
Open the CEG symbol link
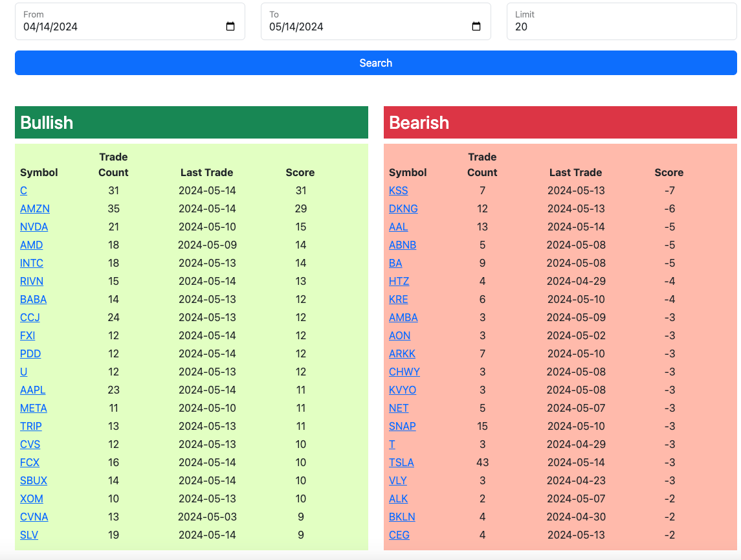pyautogui.click(x=399, y=535)
